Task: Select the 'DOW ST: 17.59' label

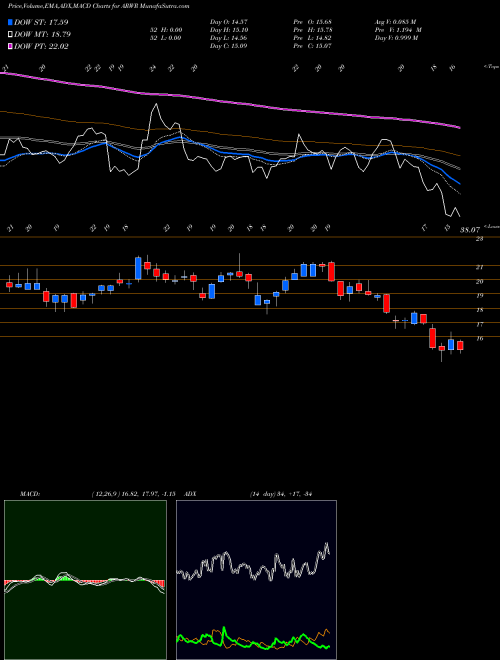Action: 41,22
